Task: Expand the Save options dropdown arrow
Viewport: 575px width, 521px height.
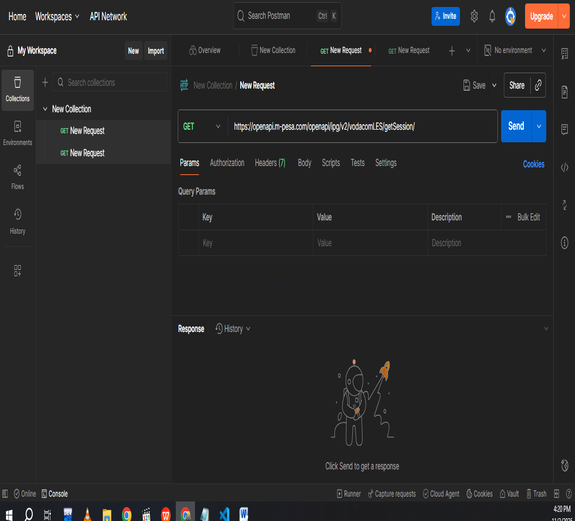Action: [x=494, y=85]
